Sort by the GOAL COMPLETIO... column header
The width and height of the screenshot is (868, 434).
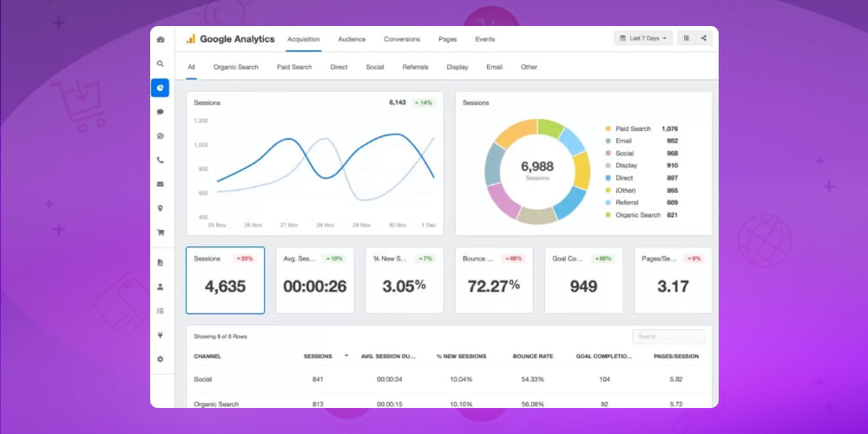coord(604,357)
